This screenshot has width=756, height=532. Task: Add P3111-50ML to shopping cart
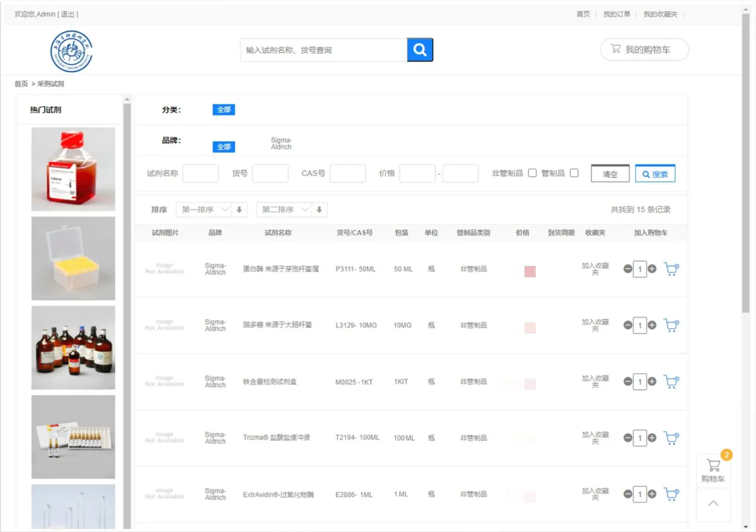pos(671,269)
